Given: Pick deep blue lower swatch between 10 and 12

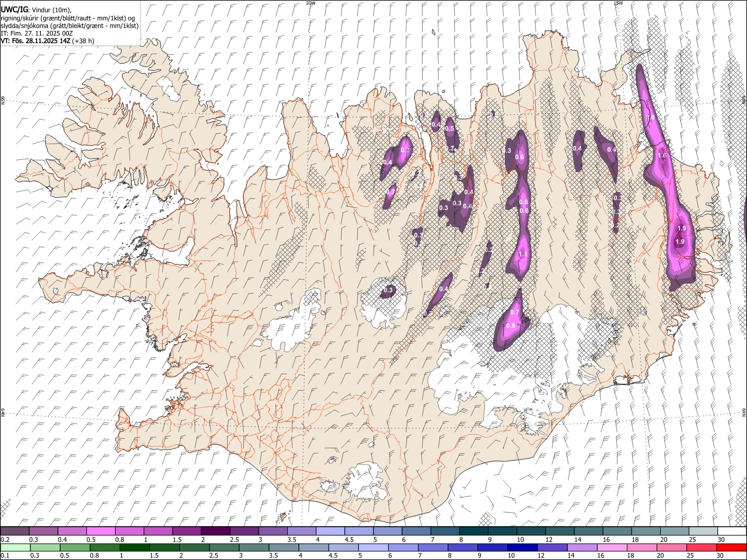Looking at the screenshot, I should [522, 548].
